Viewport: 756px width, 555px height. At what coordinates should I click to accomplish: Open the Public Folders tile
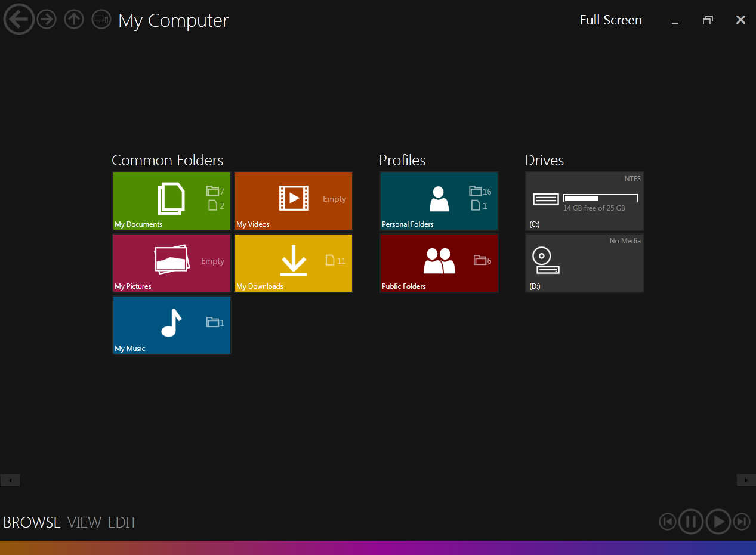click(439, 263)
